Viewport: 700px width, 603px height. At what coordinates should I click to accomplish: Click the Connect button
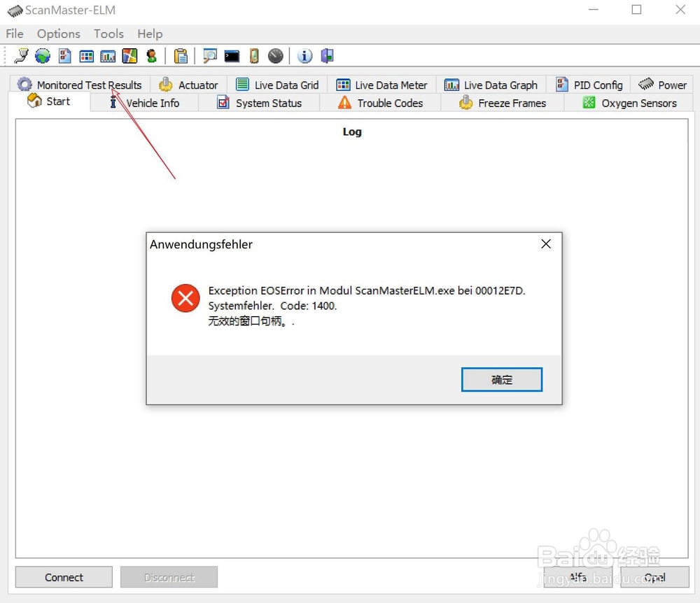64,577
